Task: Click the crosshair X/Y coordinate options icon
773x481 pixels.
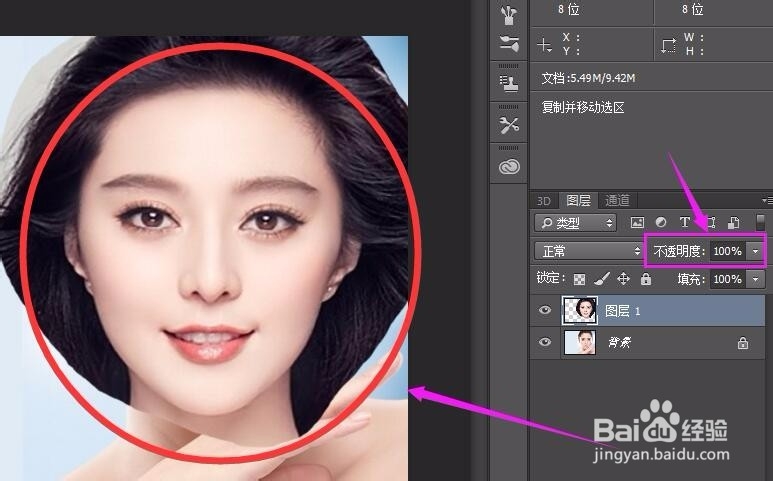Action: 544,45
